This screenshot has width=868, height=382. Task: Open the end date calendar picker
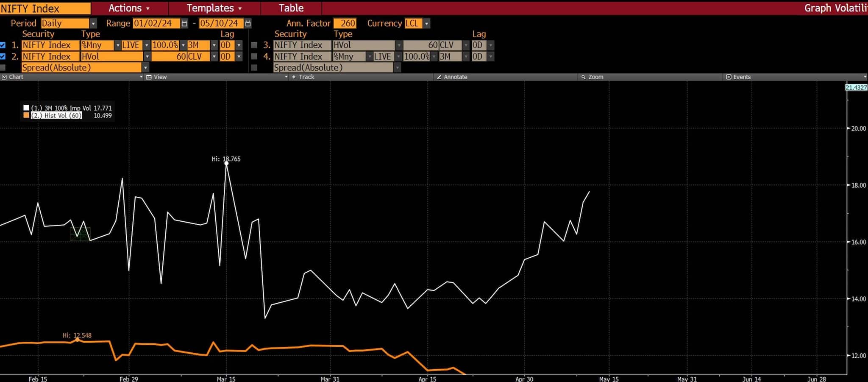(248, 23)
